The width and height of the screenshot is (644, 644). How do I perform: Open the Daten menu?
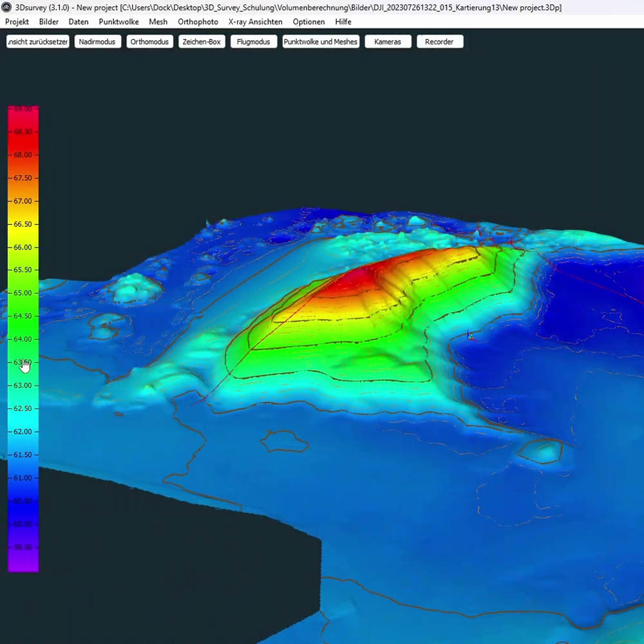click(79, 22)
